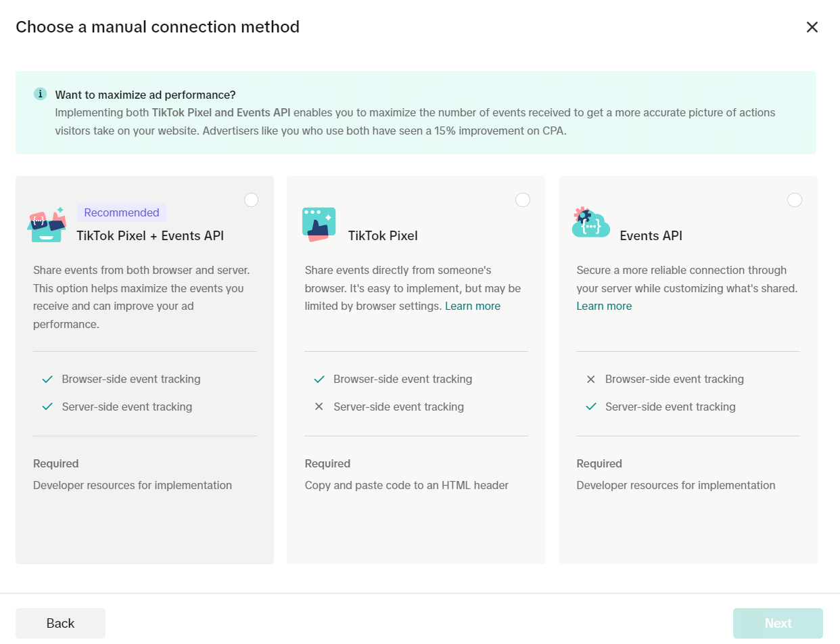
Task: Select the TikTok Pixel + Events API radio button
Action: point(251,200)
